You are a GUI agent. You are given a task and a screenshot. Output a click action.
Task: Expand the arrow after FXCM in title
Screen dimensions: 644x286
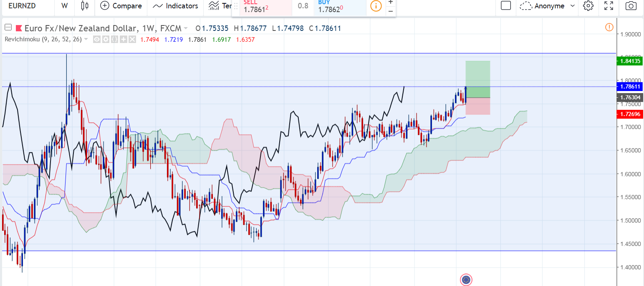tap(186, 28)
